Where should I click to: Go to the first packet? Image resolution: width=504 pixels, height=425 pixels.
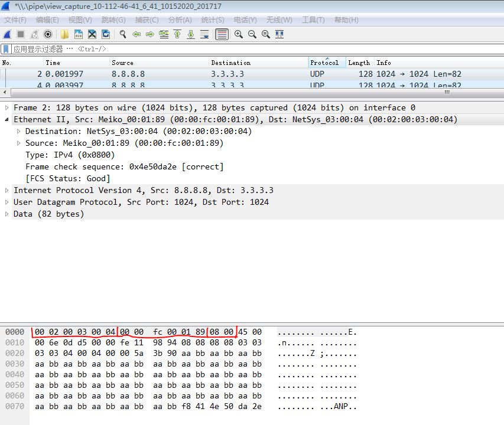pos(177,34)
